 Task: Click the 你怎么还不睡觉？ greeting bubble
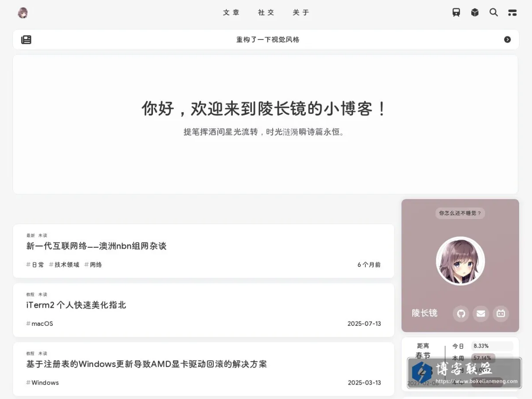click(x=460, y=213)
